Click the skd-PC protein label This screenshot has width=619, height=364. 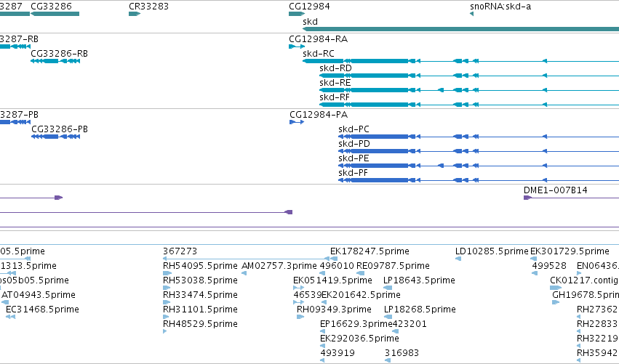pyautogui.click(x=354, y=129)
